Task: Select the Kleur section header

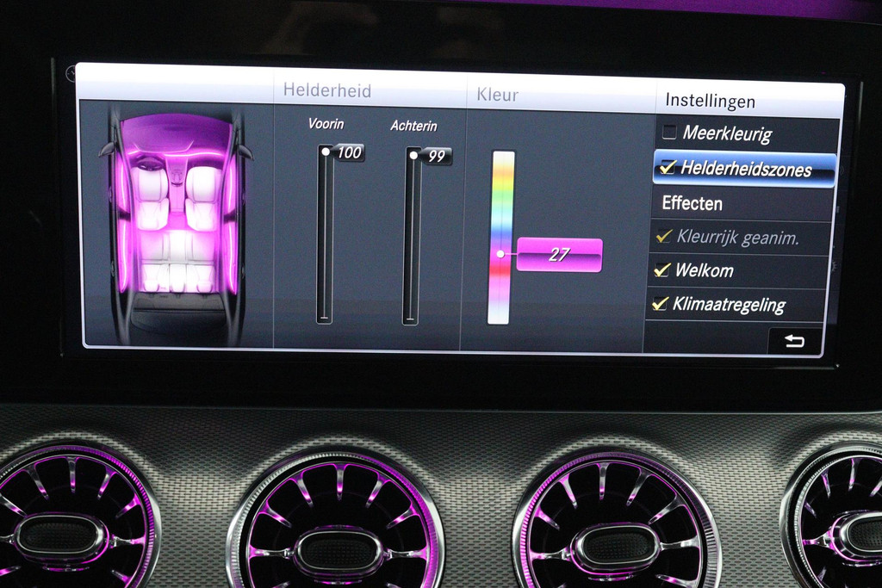Action: pyautogui.click(x=498, y=95)
